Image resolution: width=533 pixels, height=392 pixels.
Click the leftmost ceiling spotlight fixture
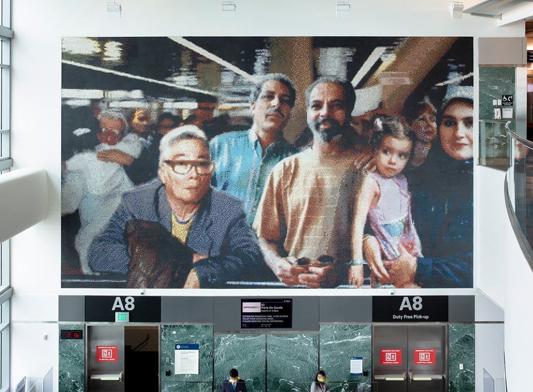click(x=114, y=8)
